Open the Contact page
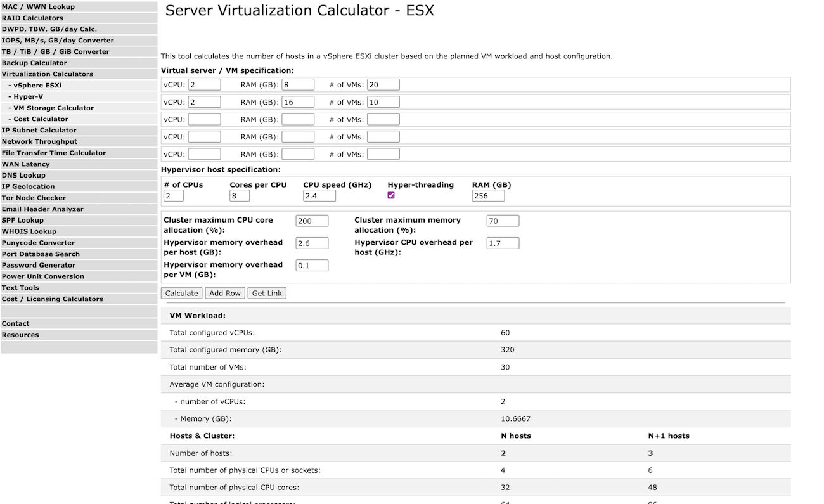This screenshot has width=824, height=504. click(15, 323)
